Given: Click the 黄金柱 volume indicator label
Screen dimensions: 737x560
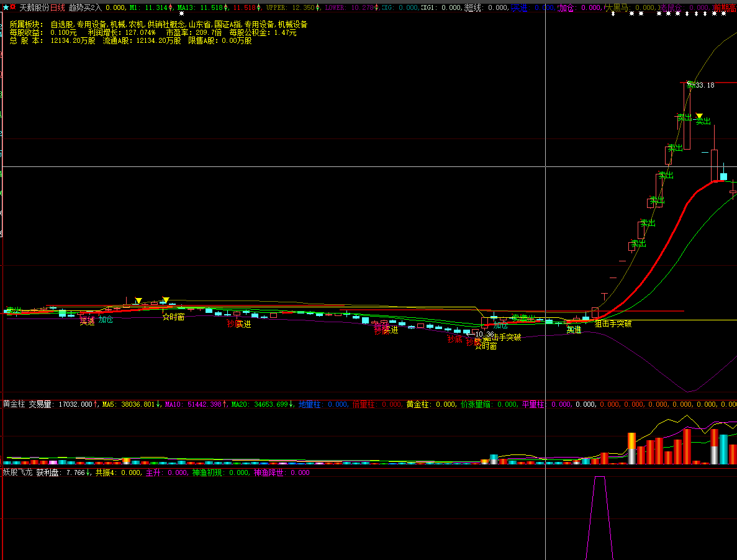Looking at the screenshot, I should [14, 404].
